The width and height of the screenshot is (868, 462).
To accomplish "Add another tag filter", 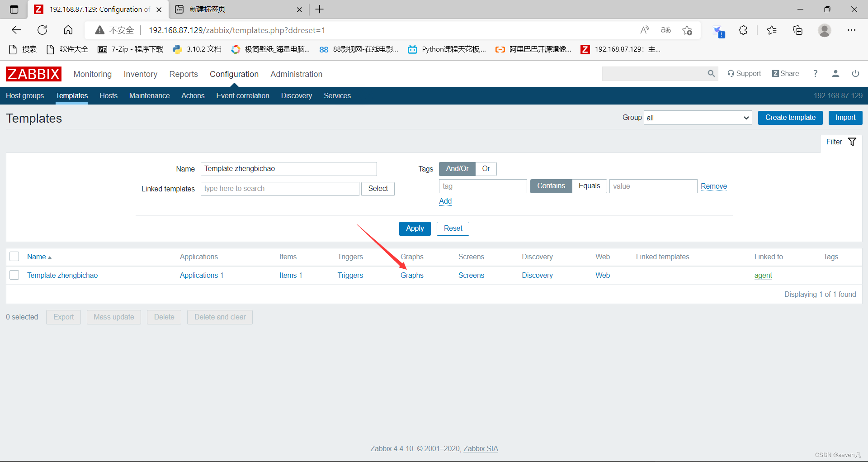I will [x=445, y=201].
